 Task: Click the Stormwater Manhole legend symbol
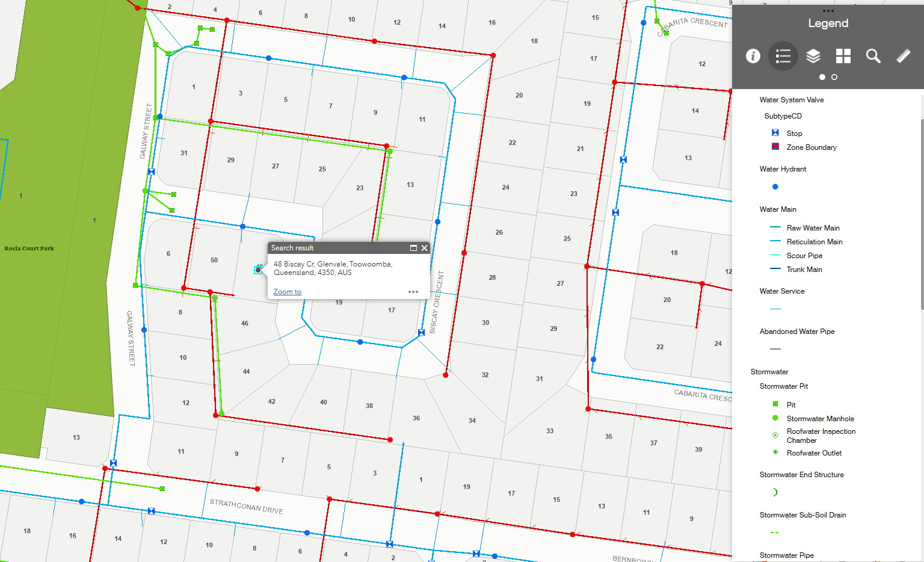click(x=775, y=418)
